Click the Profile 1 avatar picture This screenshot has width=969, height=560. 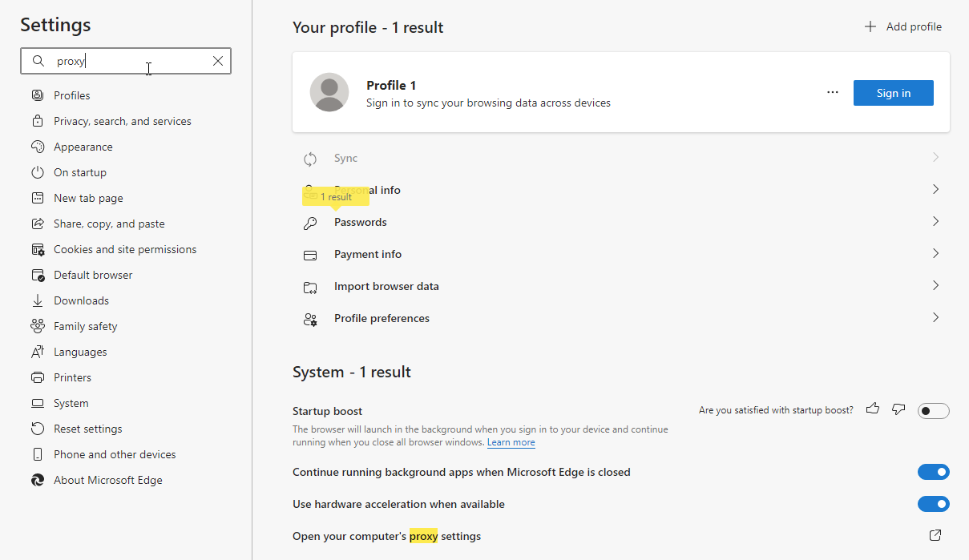(329, 92)
